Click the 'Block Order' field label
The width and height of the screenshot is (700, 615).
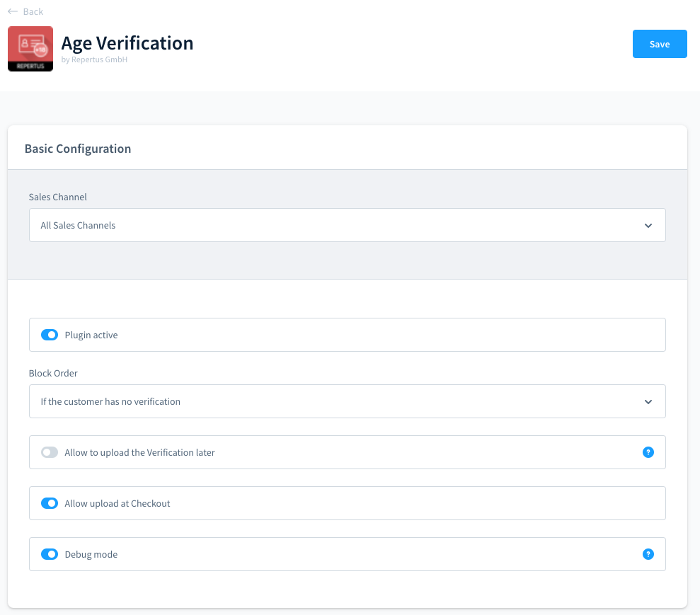pyautogui.click(x=53, y=373)
